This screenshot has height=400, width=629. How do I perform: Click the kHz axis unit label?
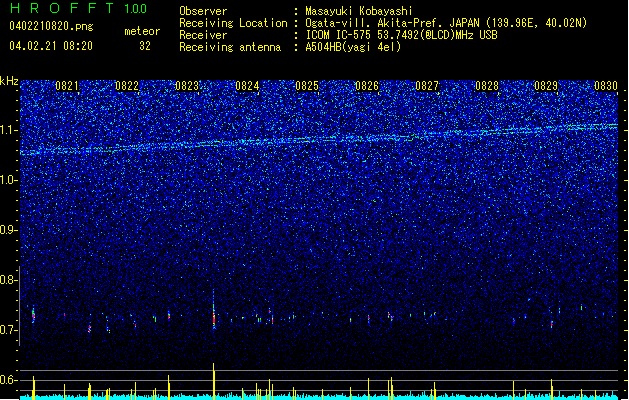coord(9,81)
